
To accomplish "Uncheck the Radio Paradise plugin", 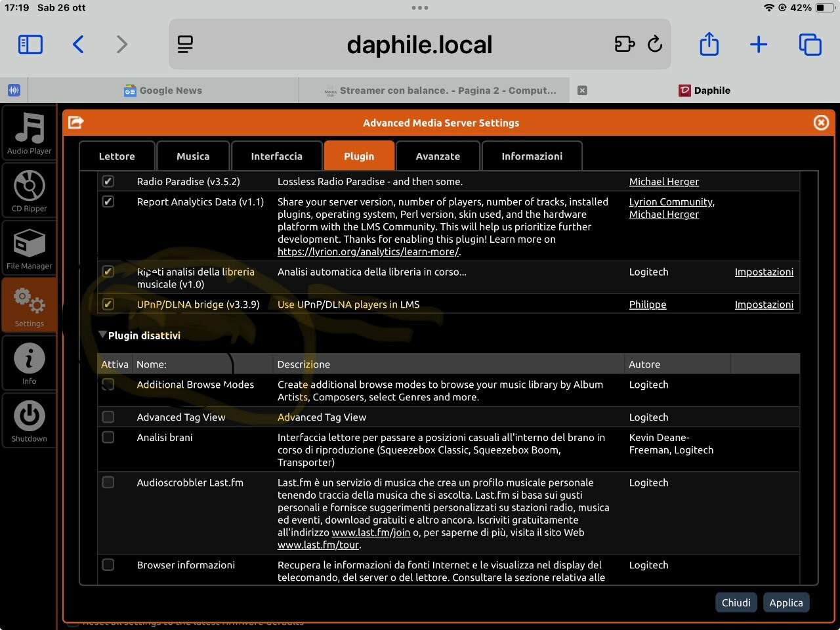I will pos(108,181).
